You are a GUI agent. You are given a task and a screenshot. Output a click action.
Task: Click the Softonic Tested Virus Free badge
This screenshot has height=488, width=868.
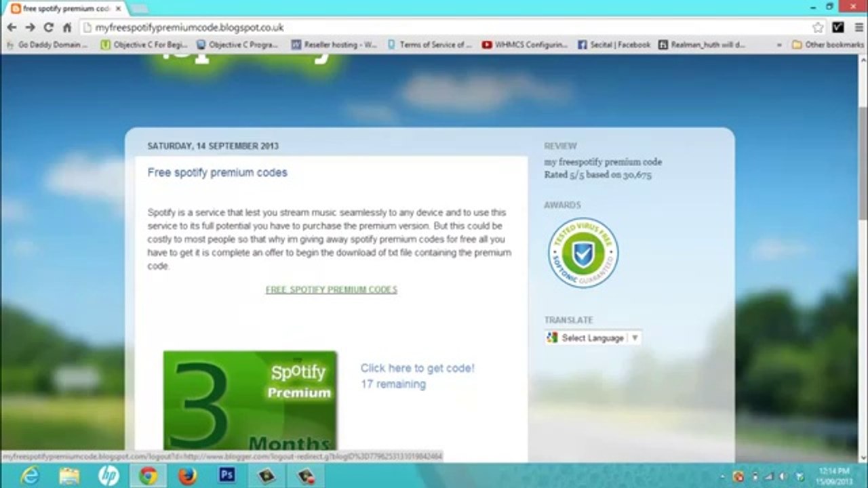click(583, 253)
